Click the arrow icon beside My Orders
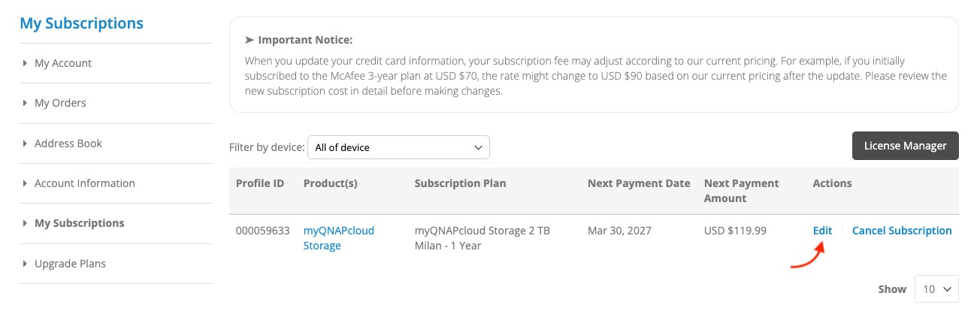This screenshot has height=317, width=980. click(x=25, y=103)
